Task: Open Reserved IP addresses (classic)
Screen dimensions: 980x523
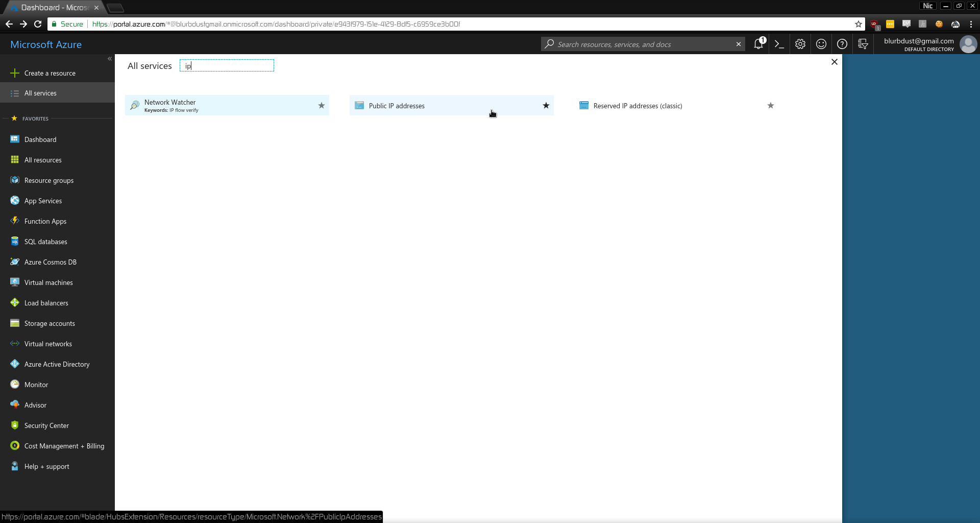Action: tap(676, 106)
